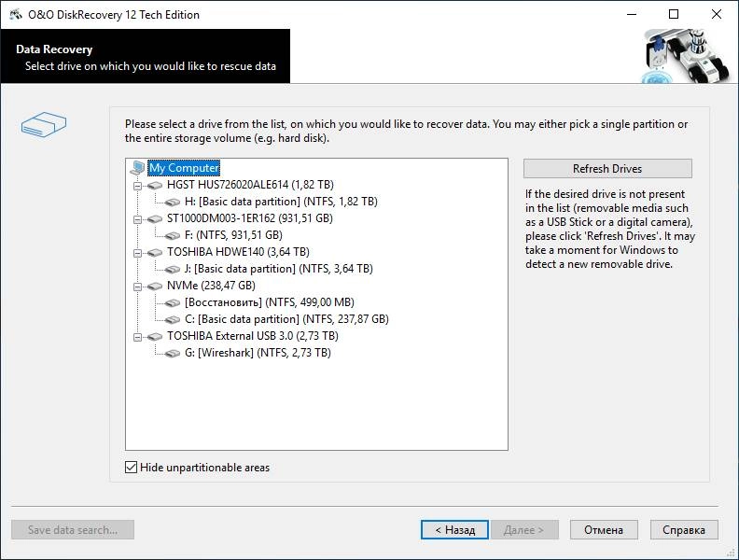Click the J: partition drive icon
This screenshot has height=560, width=739.
173,269
